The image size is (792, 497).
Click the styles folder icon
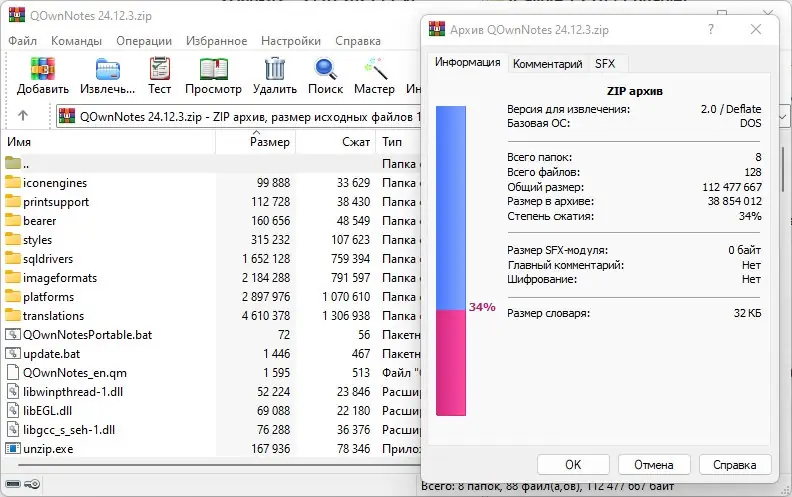tap(13, 239)
